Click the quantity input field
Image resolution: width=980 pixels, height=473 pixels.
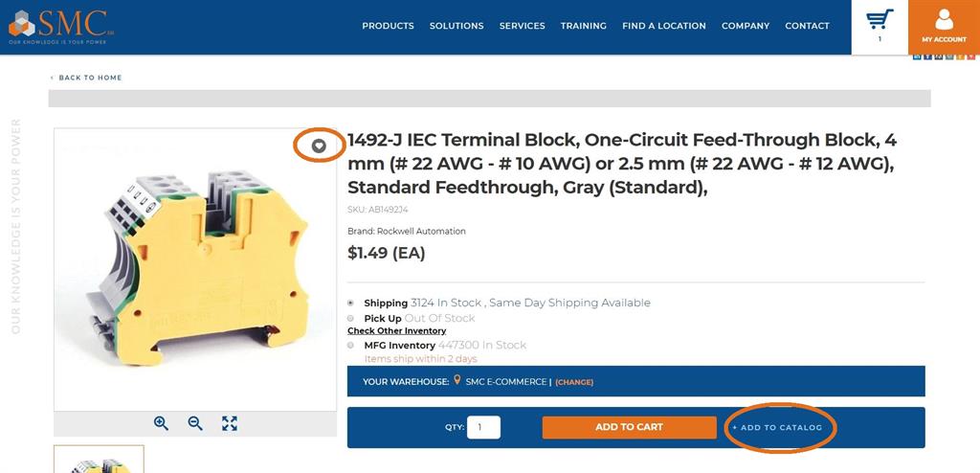[x=483, y=427]
